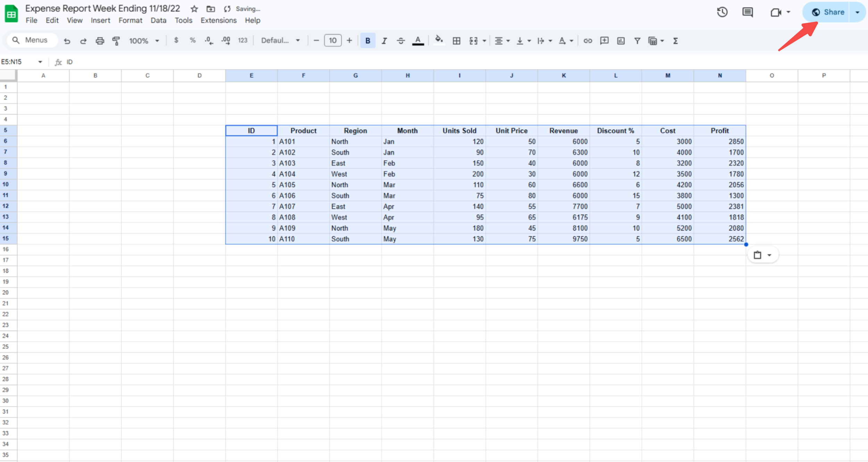Format selection as currency
Image resolution: width=868 pixels, height=462 pixels.
(x=176, y=40)
